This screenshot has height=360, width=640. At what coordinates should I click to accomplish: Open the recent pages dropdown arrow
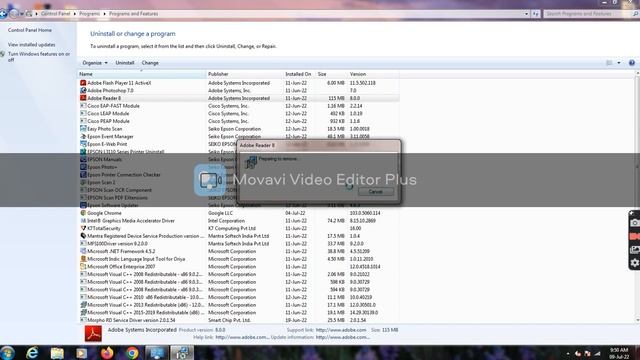pos(22,14)
